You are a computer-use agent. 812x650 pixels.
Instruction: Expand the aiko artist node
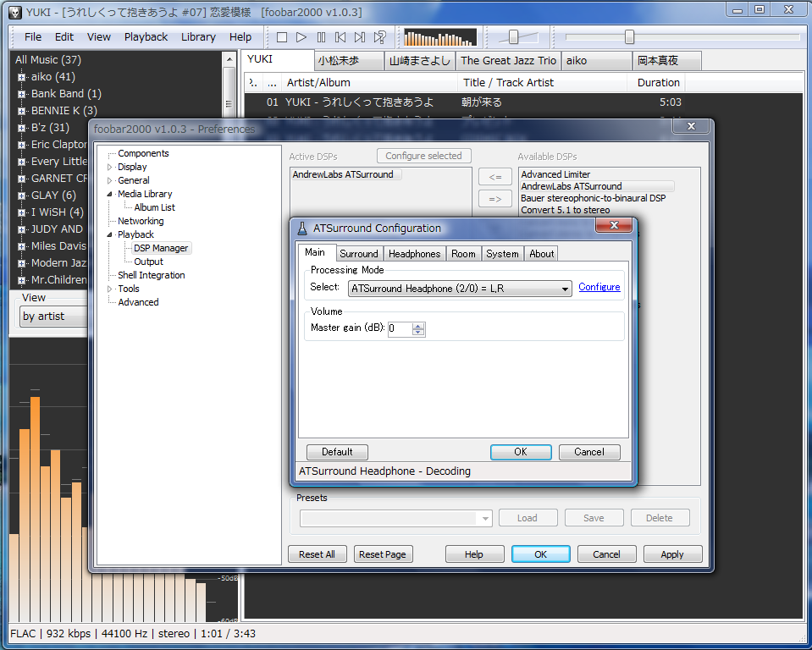pyautogui.click(x=22, y=77)
